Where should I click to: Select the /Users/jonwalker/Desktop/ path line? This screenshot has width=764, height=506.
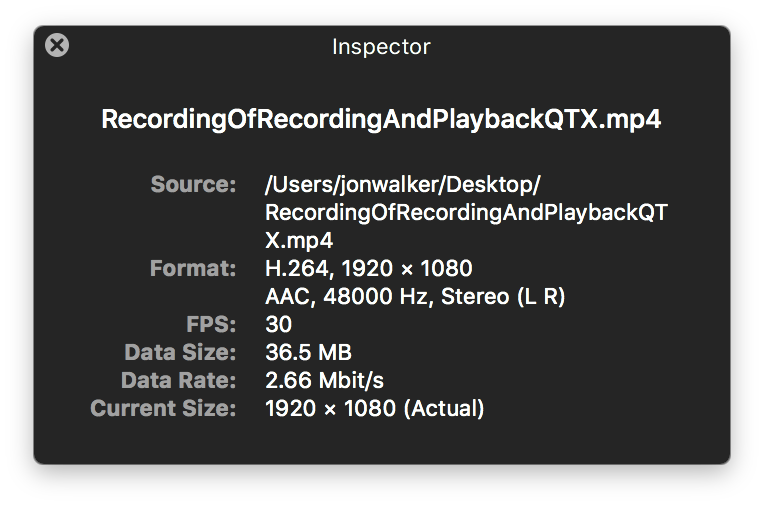[402, 184]
